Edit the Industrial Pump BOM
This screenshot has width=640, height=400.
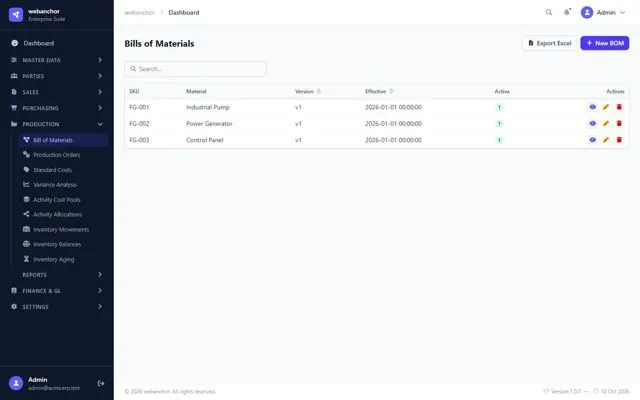tap(606, 107)
